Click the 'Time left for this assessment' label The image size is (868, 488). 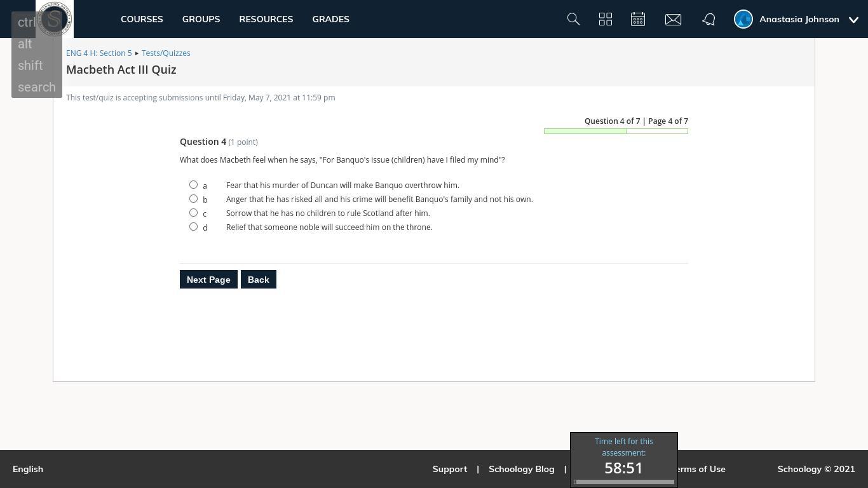[624, 447]
